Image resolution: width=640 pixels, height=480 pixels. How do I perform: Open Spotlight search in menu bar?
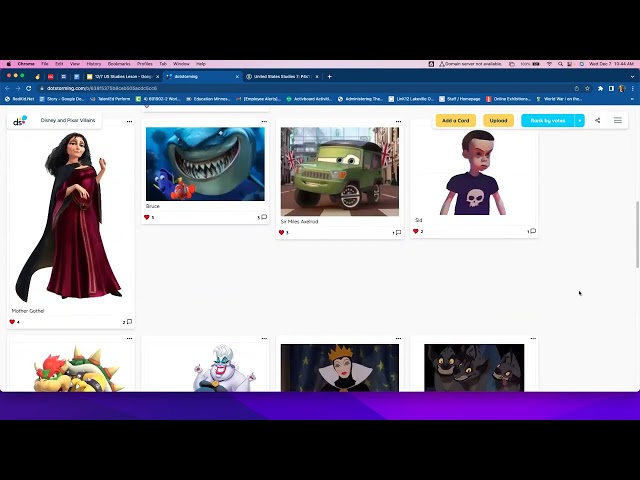click(560, 64)
